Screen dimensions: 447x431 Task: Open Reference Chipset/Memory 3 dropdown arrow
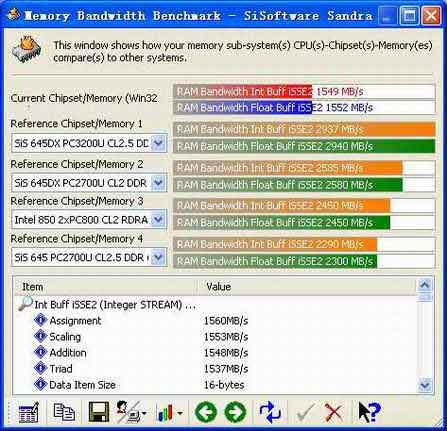[x=158, y=219]
